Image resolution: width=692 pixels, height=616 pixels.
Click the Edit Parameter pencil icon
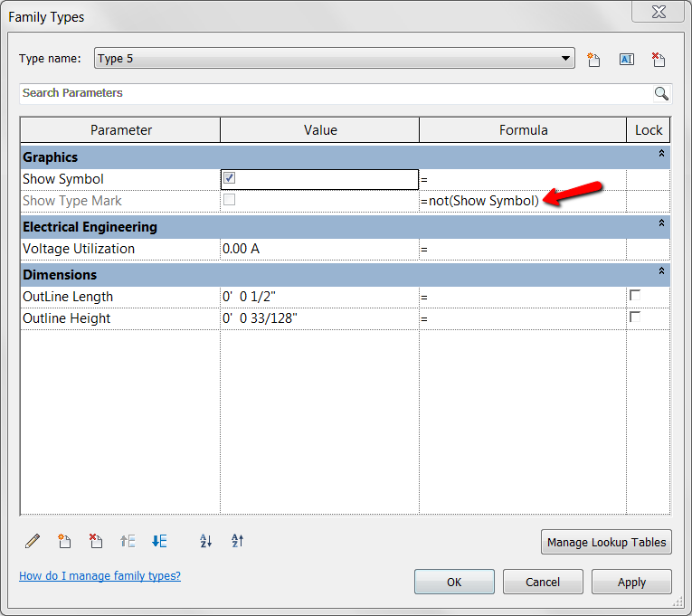tap(33, 541)
